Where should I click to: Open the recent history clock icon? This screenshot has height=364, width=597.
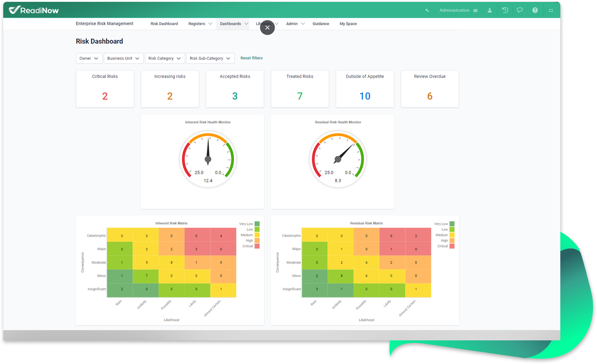[505, 10]
